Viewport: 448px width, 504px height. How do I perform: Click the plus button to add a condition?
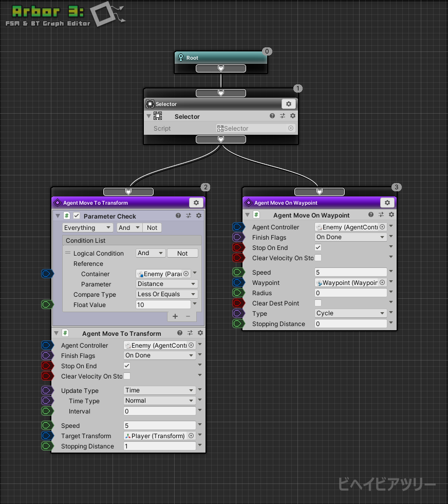click(175, 316)
